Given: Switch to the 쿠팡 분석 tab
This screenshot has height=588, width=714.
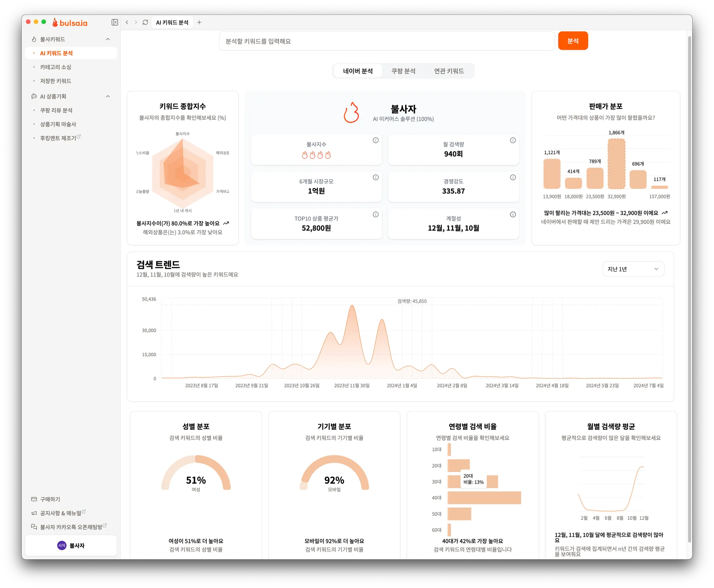Looking at the screenshot, I should 403,71.
